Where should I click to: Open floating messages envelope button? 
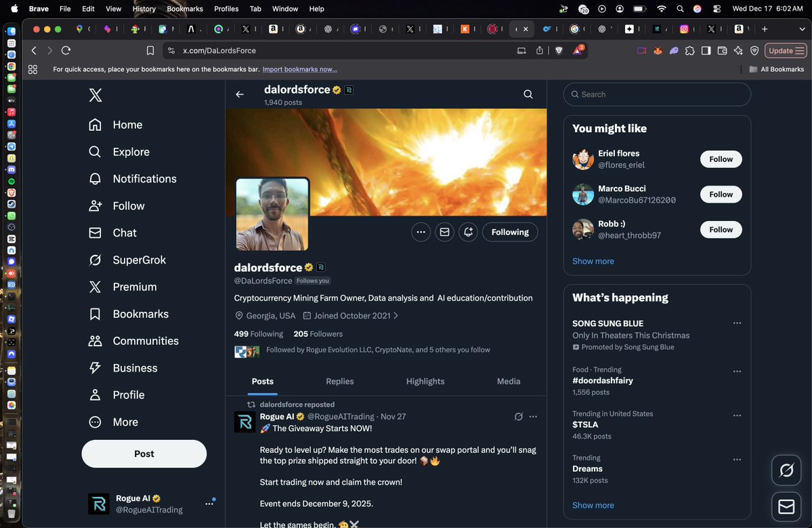[786, 506]
